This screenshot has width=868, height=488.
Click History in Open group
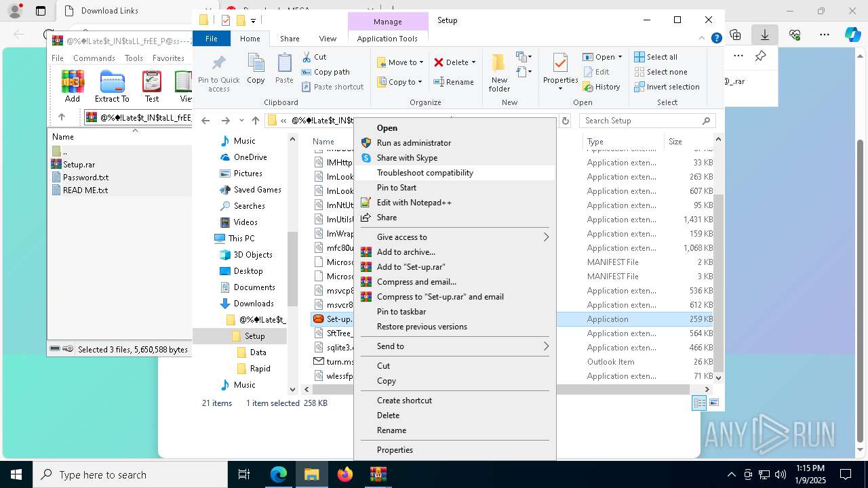click(601, 87)
